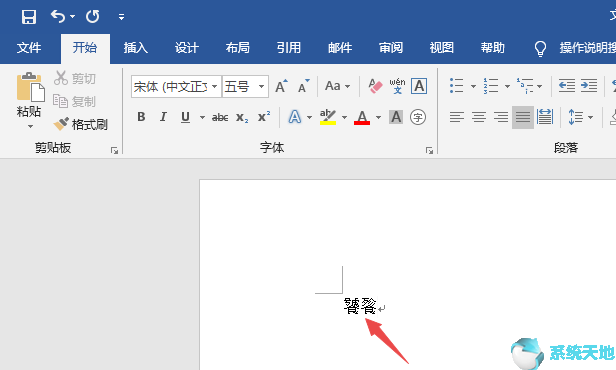Increase font size with large A
This screenshot has height=370, width=616.
(281, 86)
